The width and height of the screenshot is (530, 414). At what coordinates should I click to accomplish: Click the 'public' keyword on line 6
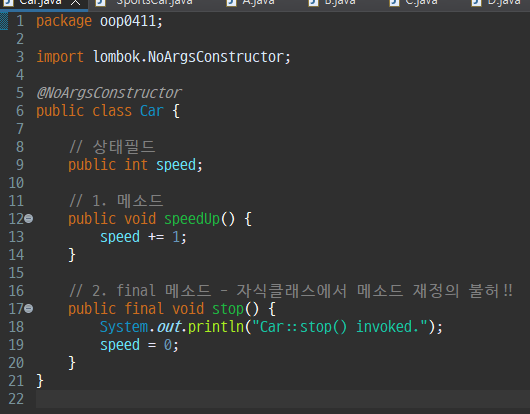(x=60, y=111)
